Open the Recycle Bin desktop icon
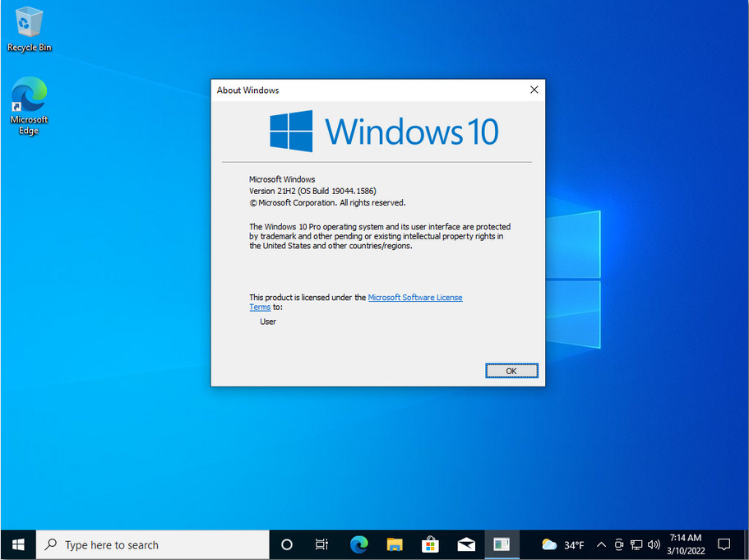The width and height of the screenshot is (749, 560). [29, 29]
